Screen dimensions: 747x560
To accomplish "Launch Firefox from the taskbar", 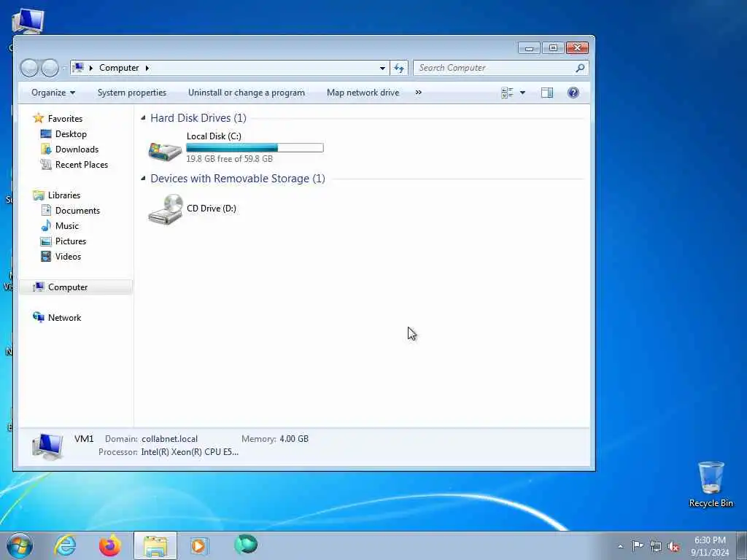I will tap(109, 545).
